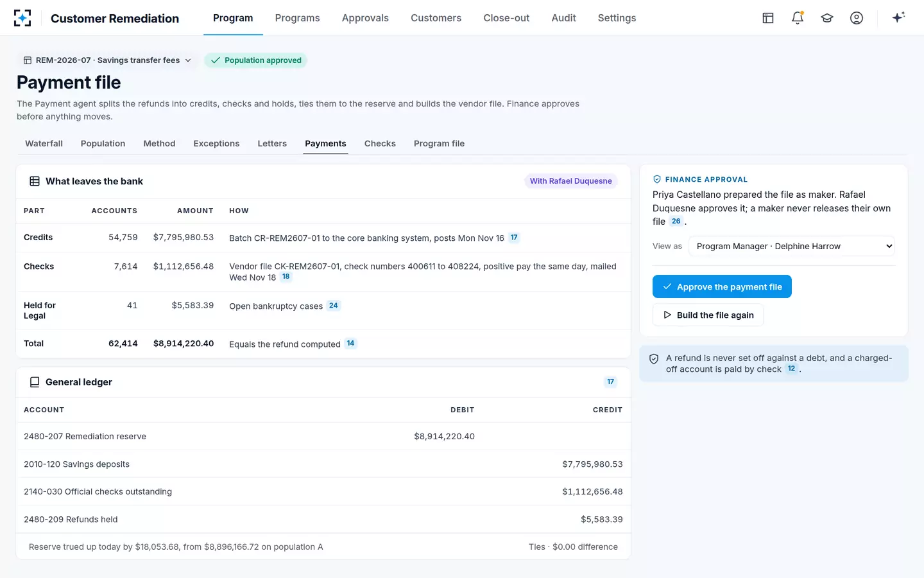Click reference badge 17 in Credits row

click(x=514, y=238)
